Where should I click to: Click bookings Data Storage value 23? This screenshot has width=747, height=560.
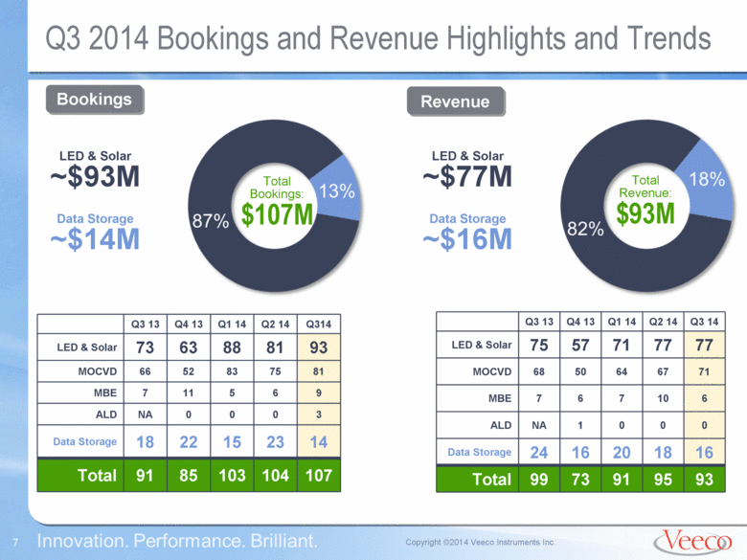point(276,442)
